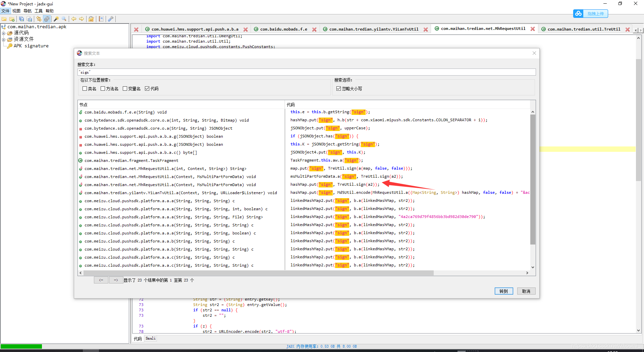
Task: Click the Export as Gradle project icon
Action: (29, 19)
